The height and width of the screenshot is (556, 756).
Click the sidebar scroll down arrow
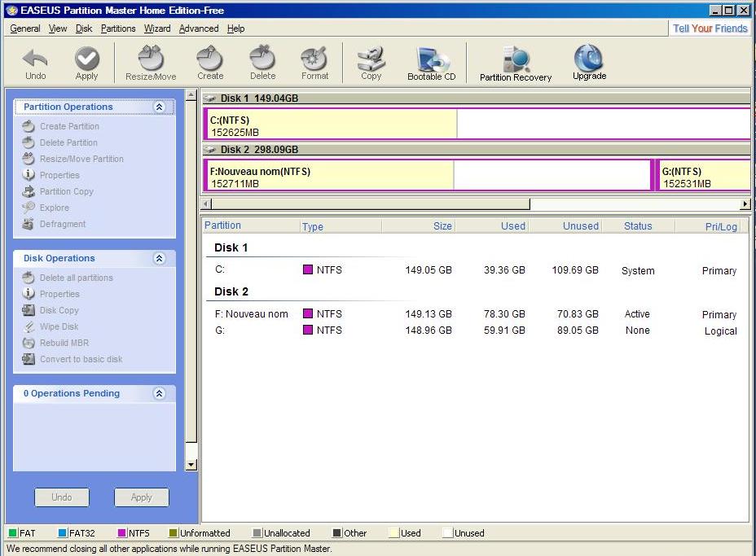(191, 465)
